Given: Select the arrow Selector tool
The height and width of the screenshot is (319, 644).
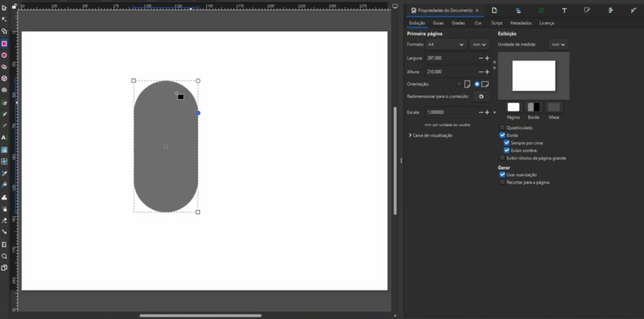Looking at the screenshot, I should pos(4,8).
